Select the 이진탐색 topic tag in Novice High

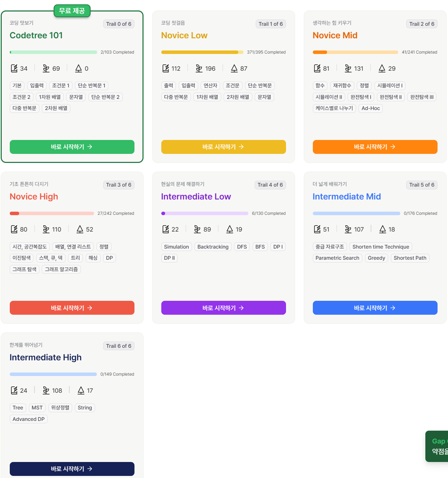(x=22, y=258)
